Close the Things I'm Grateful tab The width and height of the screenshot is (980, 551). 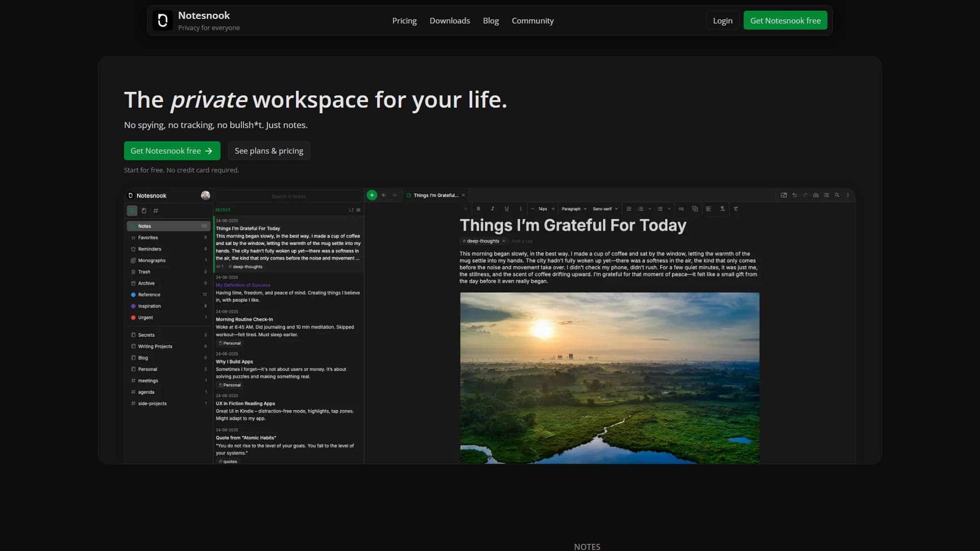tap(463, 195)
